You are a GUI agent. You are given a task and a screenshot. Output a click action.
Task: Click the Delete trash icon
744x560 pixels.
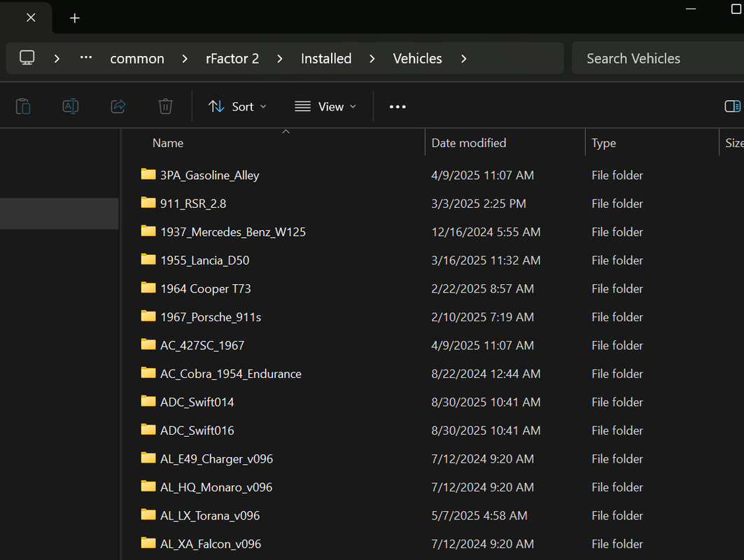[x=165, y=106]
